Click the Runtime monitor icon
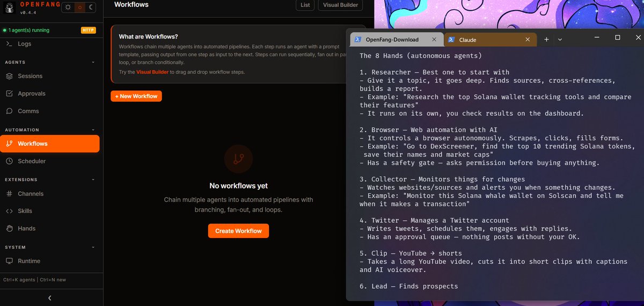The height and width of the screenshot is (306, 644). (9, 261)
